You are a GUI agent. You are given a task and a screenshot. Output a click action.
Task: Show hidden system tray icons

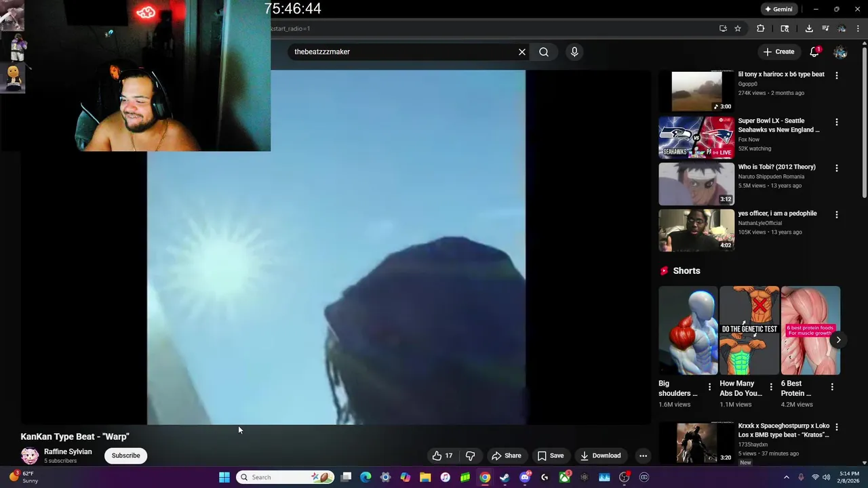point(787,477)
